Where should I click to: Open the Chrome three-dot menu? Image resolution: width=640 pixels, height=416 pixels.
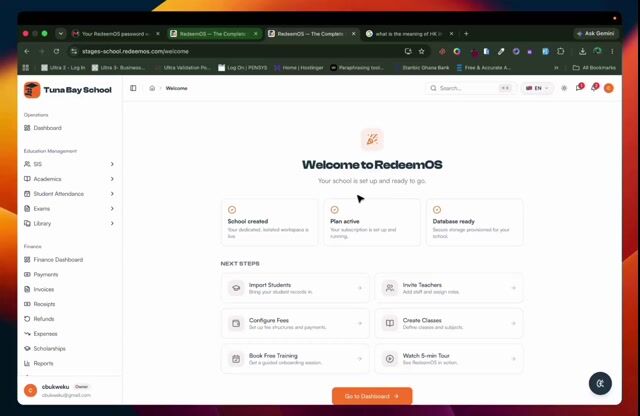(612, 51)
